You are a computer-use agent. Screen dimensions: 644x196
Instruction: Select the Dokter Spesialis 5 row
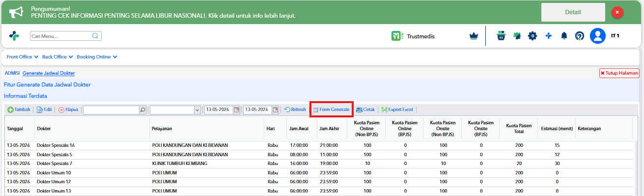(319, 154)
